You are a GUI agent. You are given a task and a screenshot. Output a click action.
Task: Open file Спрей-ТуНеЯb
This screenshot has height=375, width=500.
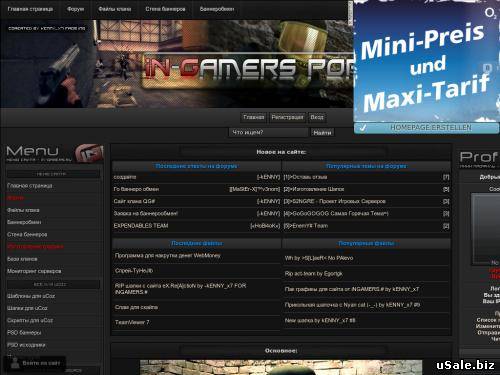[134, 271]
